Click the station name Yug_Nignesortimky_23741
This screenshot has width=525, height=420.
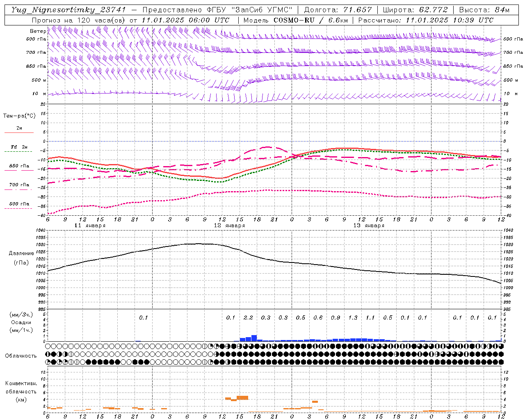tap(68, 10)
